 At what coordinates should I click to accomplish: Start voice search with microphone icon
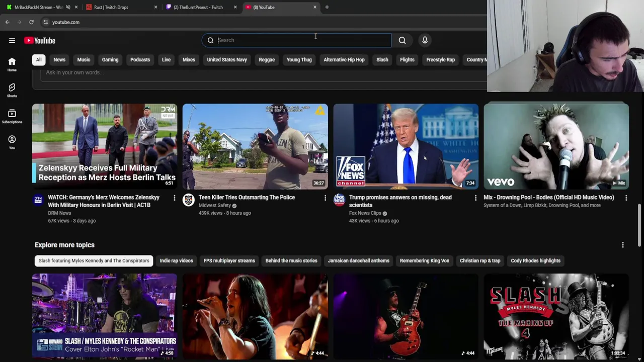[x=425, y=40]
